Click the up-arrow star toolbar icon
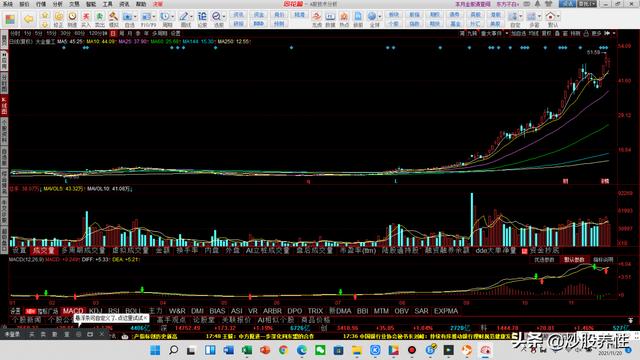The height and width of the screenshot is (360, 640). (45, 16)
